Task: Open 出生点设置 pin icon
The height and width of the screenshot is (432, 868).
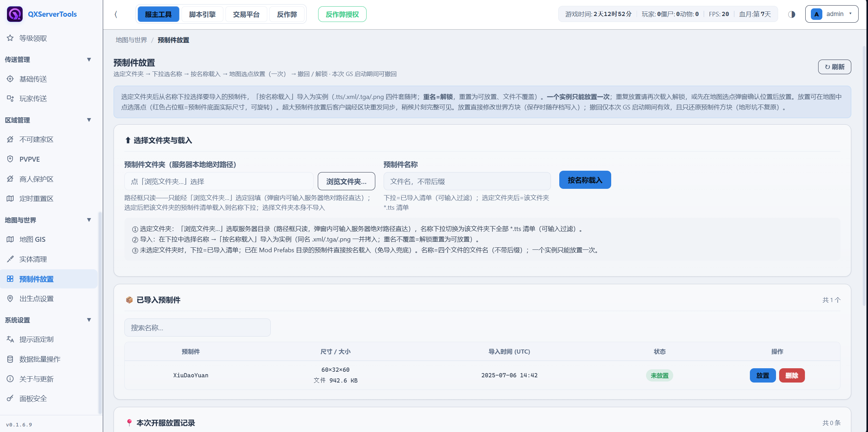Action: click(x=10, y=299)
